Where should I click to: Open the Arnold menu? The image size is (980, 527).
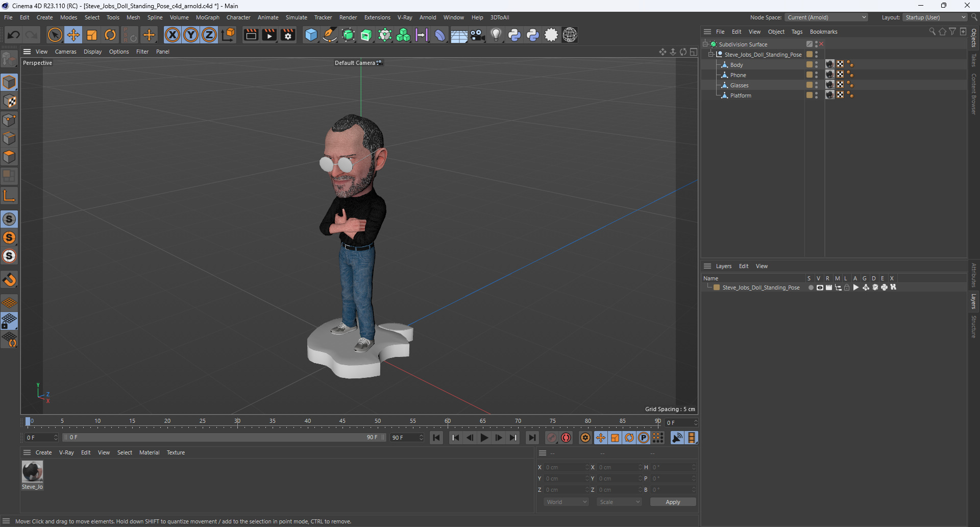tap(428, 17)
